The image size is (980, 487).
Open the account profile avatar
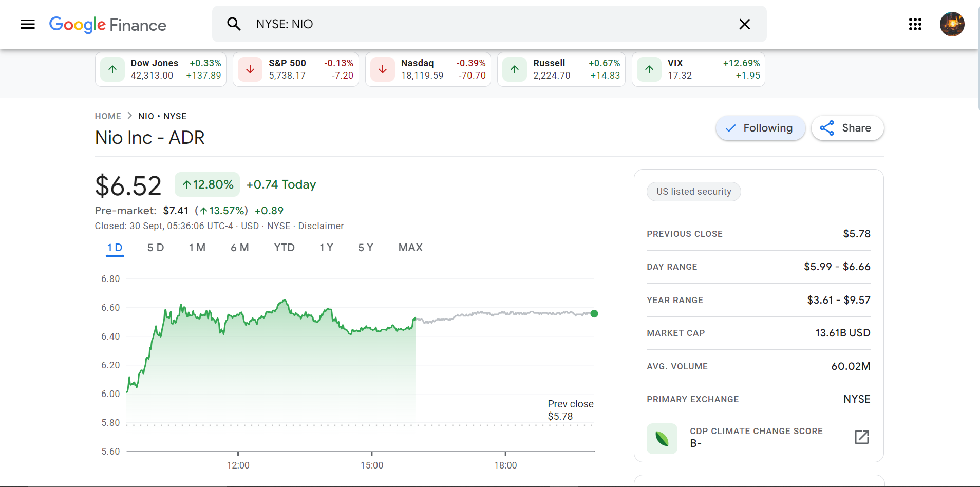(x=952, y=24)
